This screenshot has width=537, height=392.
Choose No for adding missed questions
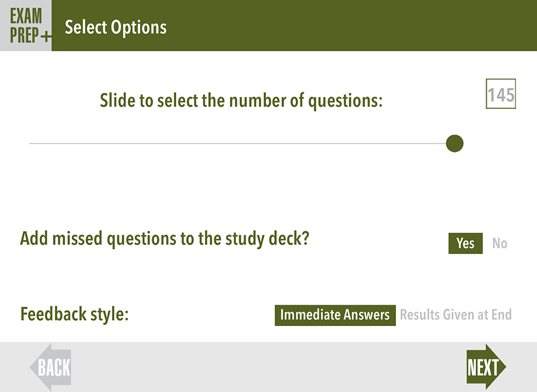coord(500,244)
